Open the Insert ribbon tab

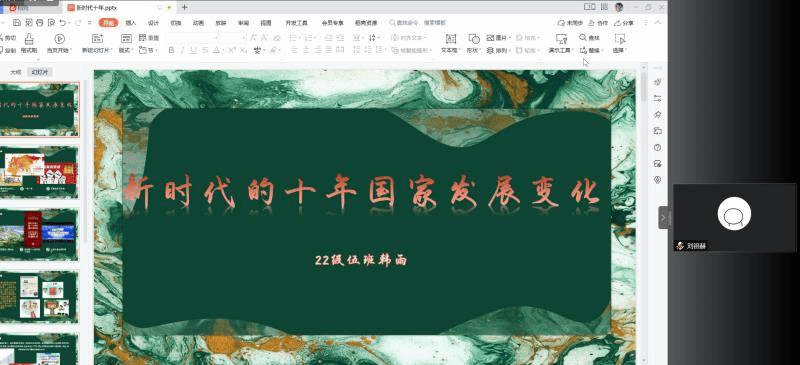(131, 23)
